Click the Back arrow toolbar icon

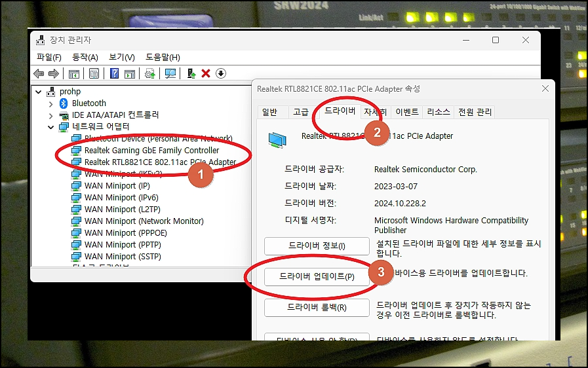(x=39, y=73)
